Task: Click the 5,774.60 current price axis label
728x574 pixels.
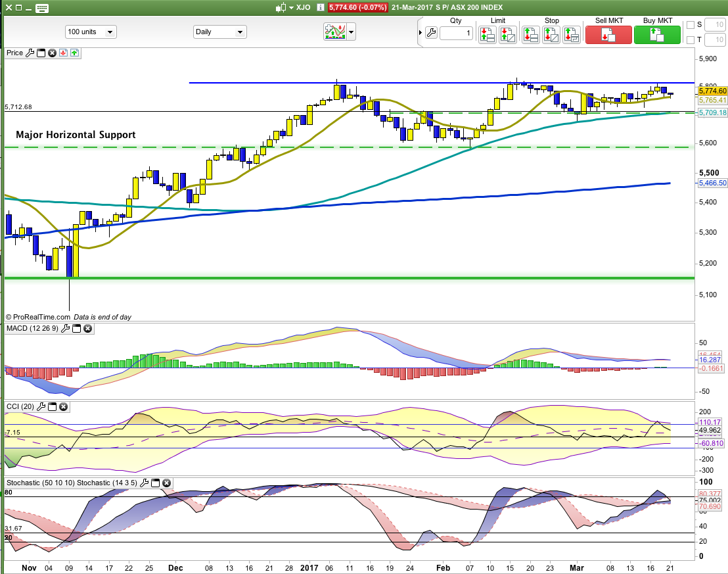Action: point(713,91)
